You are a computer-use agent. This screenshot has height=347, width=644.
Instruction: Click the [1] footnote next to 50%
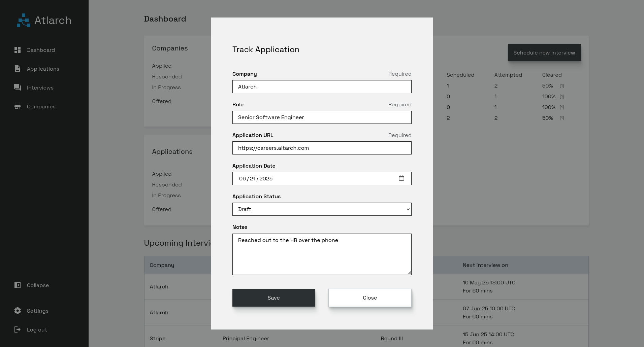click(562, 85)
